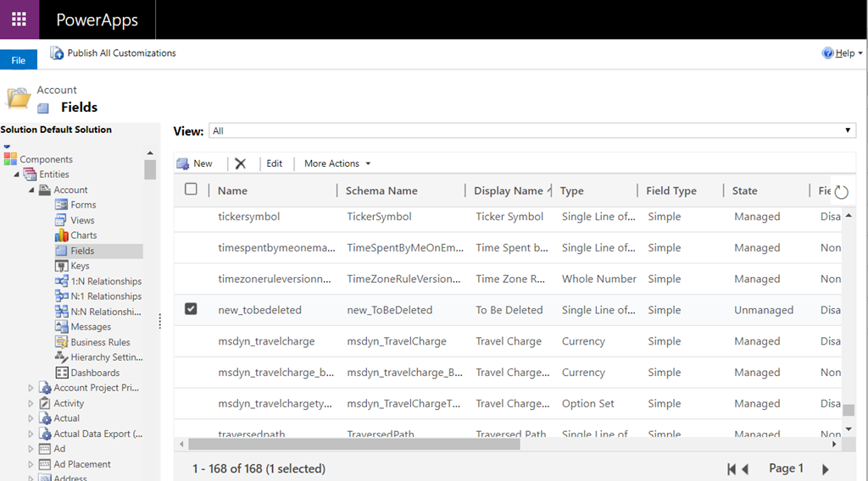
Task: Click the N:1 Relationships icon
Action: (x=61, y=296)
